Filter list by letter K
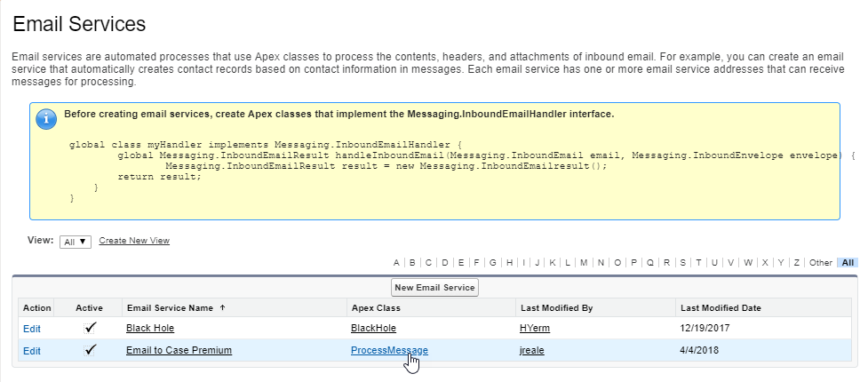Image resolution: width=868 pixels, height=382 pixels. coord(553,263)
